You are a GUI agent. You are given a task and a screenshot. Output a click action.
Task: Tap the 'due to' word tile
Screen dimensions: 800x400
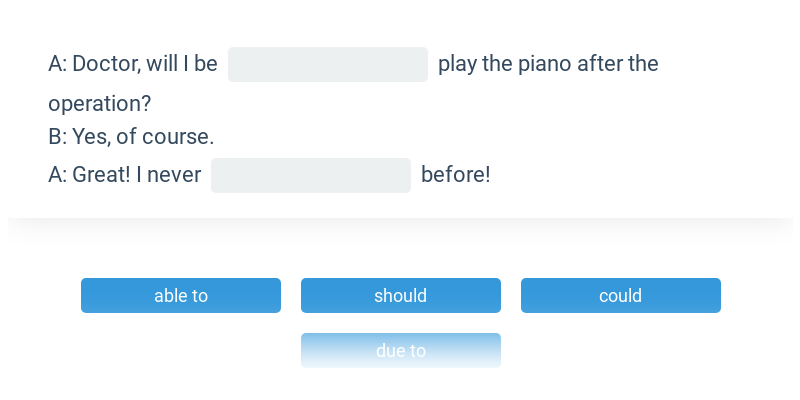click(401, 351)
